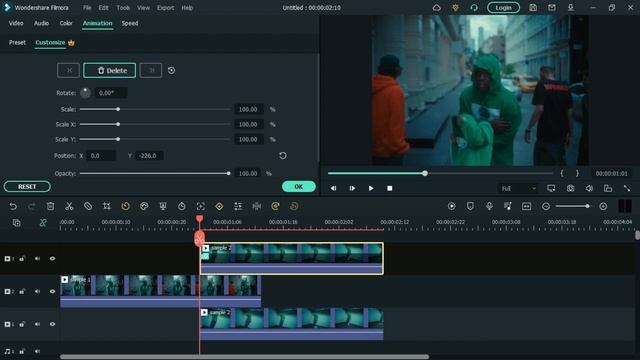Click the motion tracking target icon
This screenshot has height=360, width=640.
tap(200, 207)
